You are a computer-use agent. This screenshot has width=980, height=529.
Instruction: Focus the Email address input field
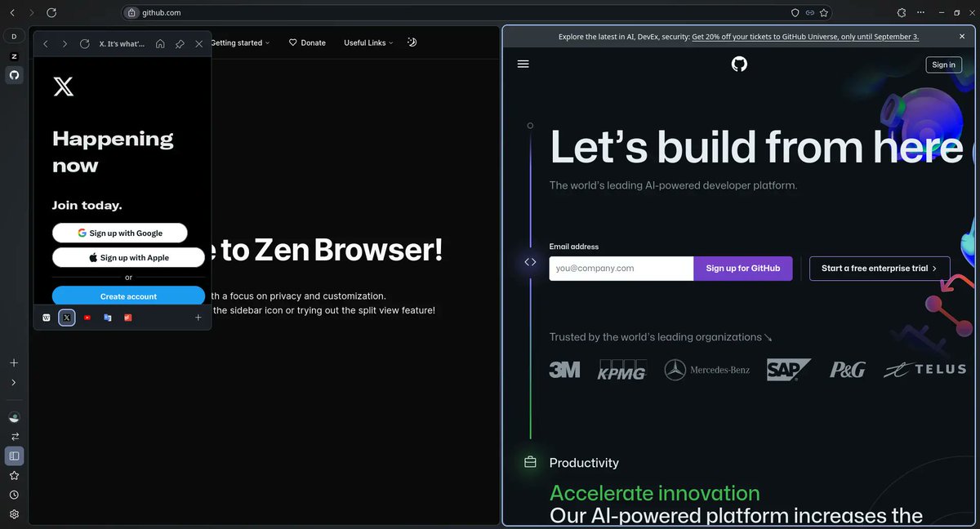click(621, 269)
